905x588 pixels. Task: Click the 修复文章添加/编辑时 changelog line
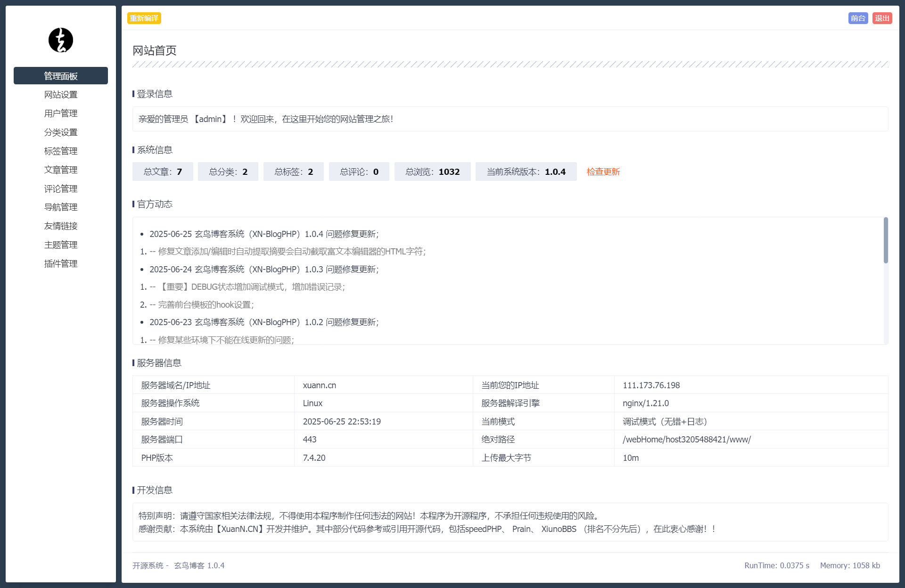click(x=288, y=252)
